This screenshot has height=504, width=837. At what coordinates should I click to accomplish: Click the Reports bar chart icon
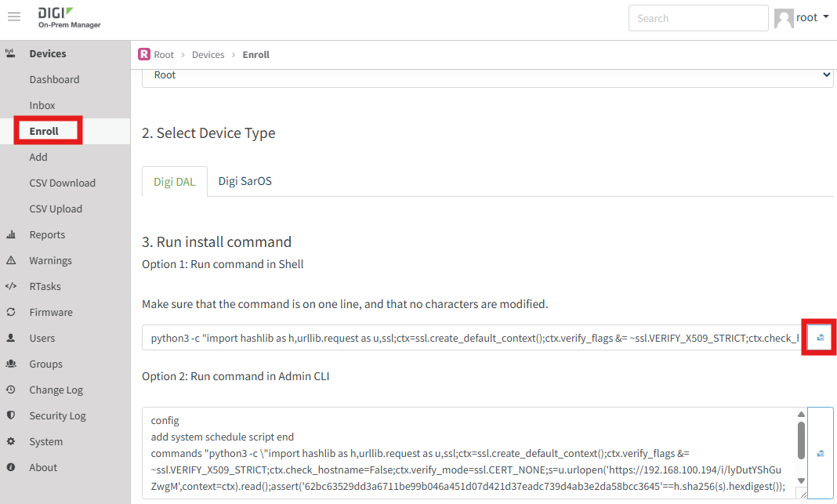[x=11, y=234]
